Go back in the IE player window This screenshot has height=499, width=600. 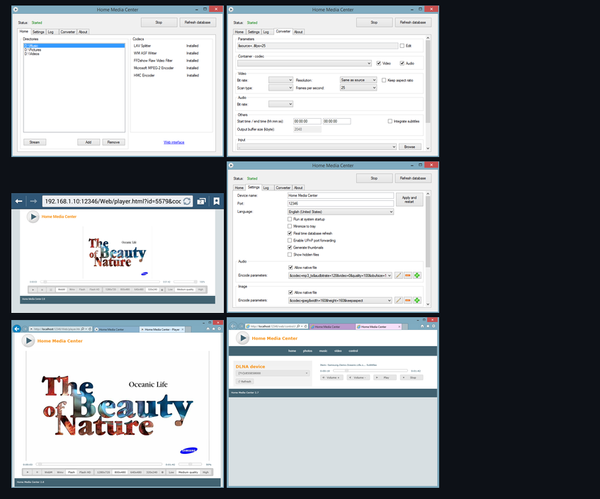(17, 329)
